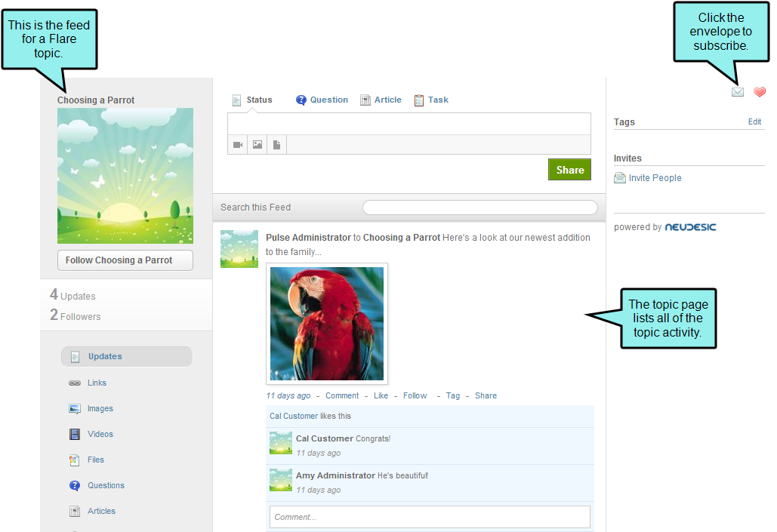The width and height of the screenshot is (777, 532).
Task: Follow the parrot post
Action: pyautogui.click(x=415, y=395)
